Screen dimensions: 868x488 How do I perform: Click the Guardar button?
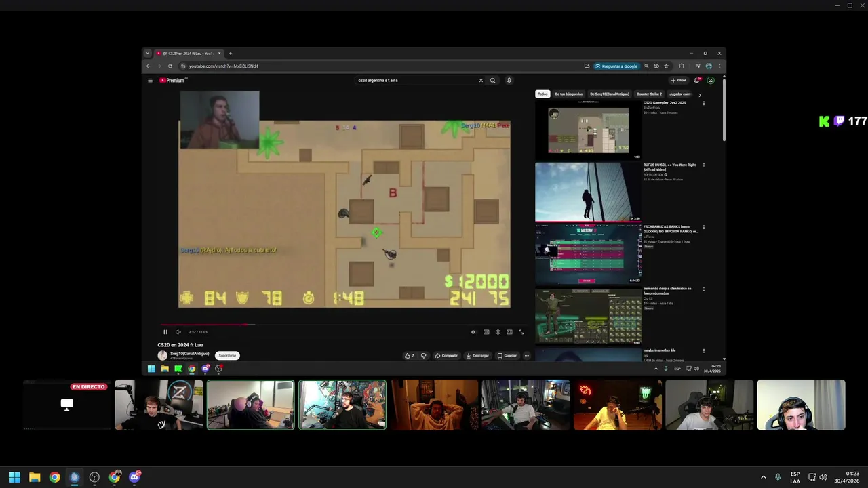(x=507, y=355)
